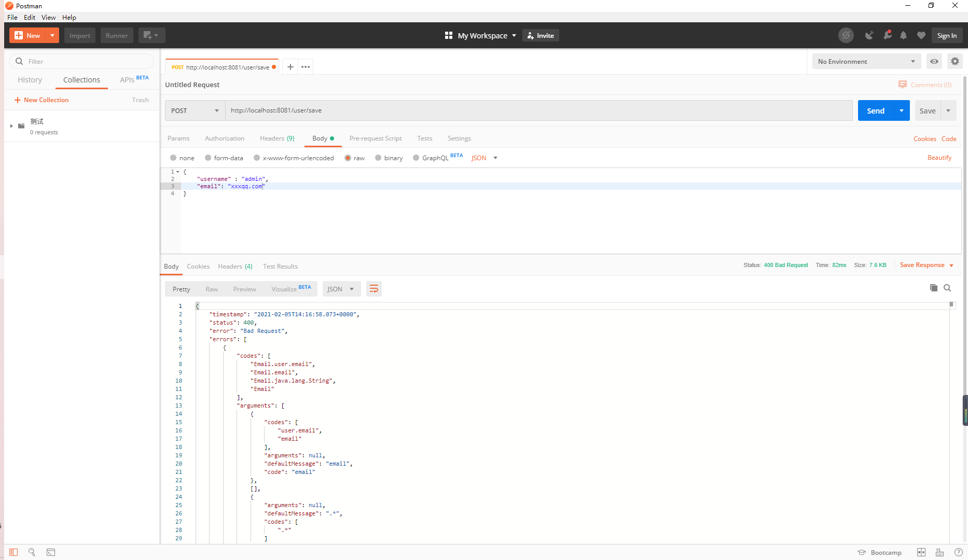
Task: Select x-www-form-urlencoded body type radio
Action: tap(257, 158)
